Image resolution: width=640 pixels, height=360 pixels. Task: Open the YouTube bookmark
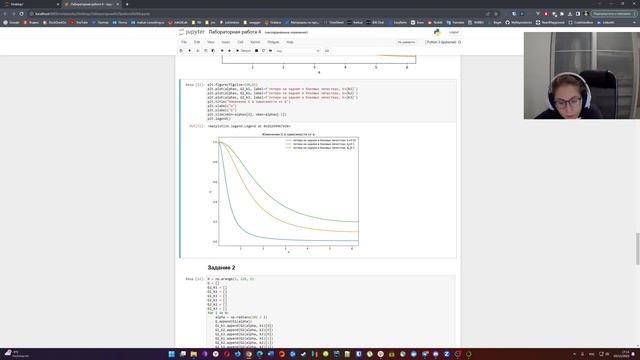click(x=79, y=22)
